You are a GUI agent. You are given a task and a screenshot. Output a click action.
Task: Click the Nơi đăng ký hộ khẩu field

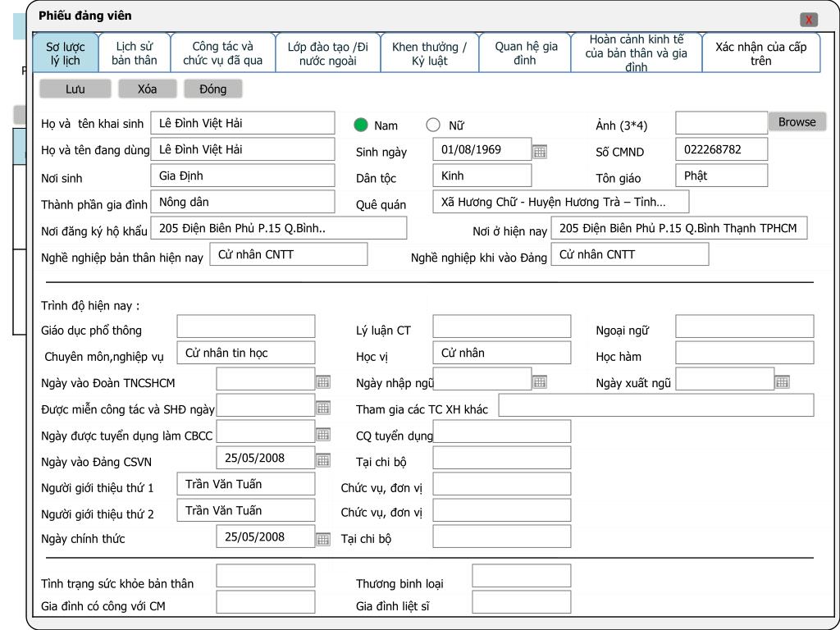279,228
